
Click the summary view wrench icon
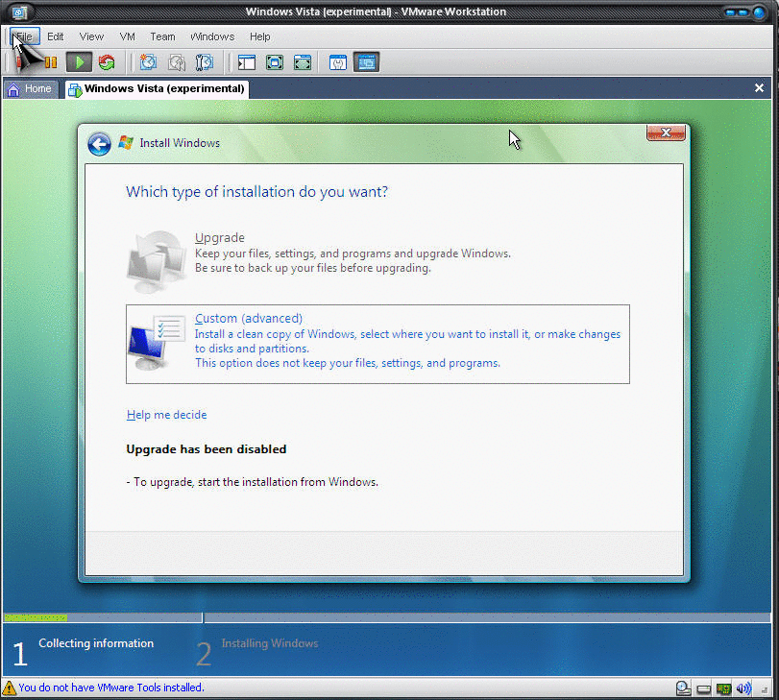(338, 62)
